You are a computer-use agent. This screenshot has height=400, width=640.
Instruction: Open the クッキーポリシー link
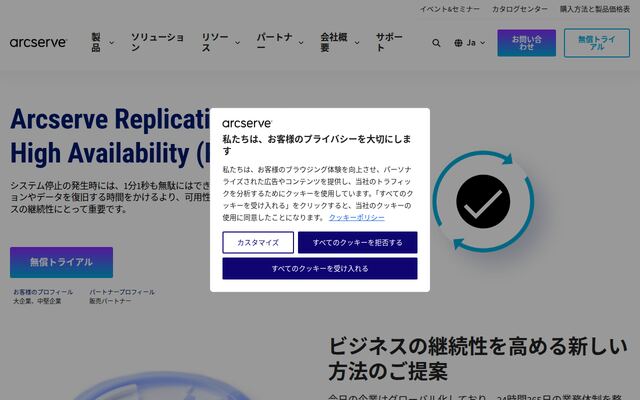(357, 218)
